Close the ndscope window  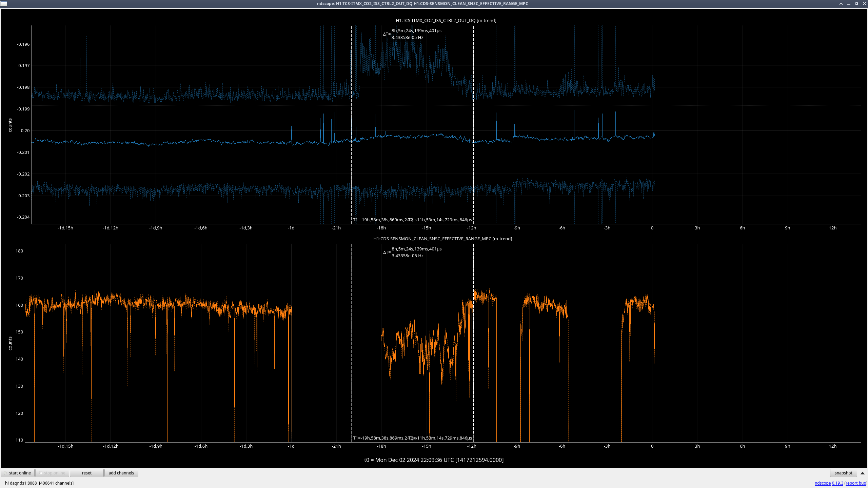click(864, 4)
